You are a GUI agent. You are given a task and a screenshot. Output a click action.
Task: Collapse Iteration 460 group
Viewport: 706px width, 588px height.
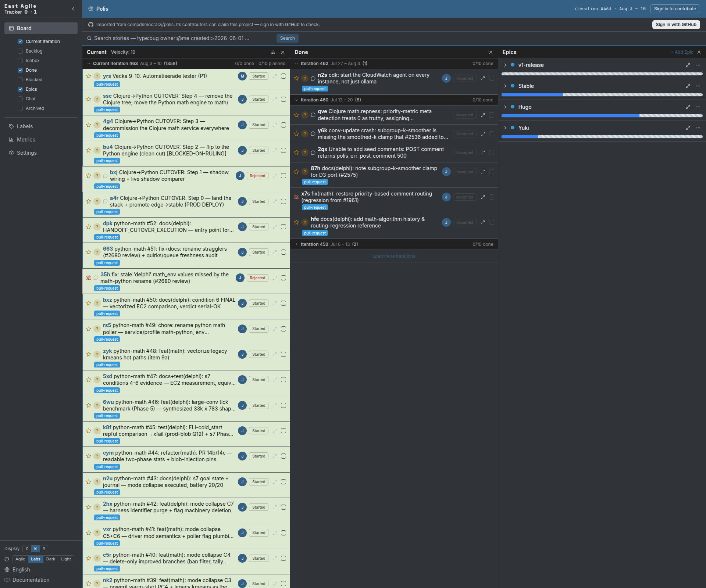tap(297, 100)
